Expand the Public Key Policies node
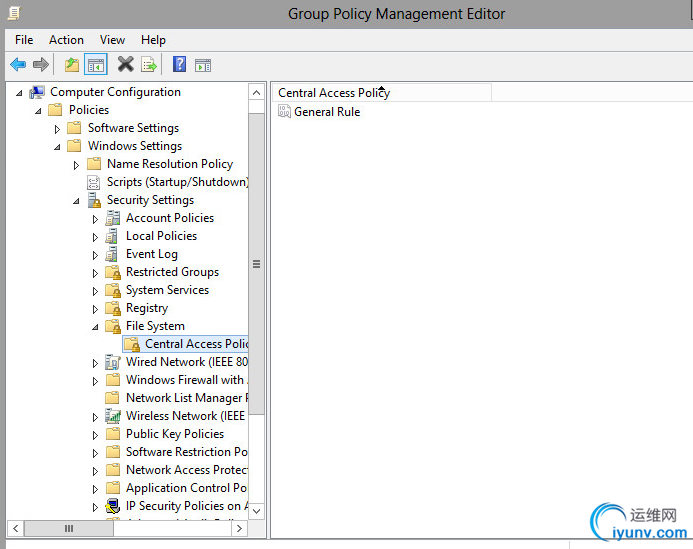693x549 pixels. [95, 435]
